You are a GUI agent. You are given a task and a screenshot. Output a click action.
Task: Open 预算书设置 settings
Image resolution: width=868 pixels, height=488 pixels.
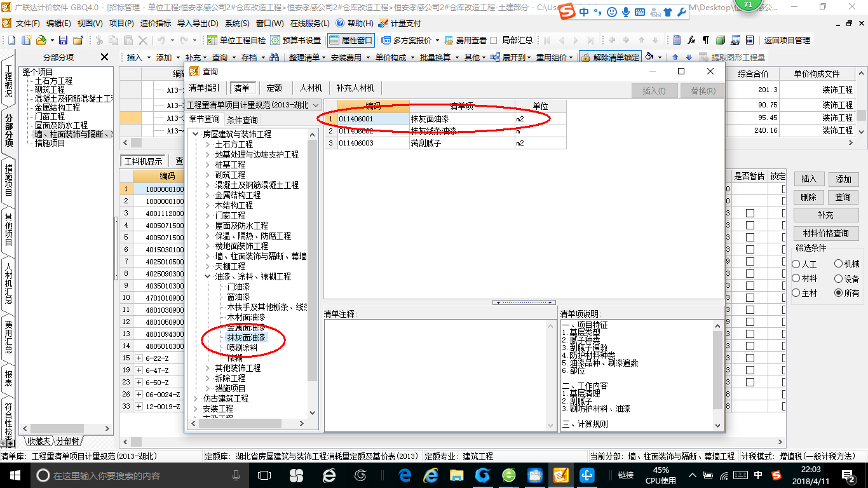(x=295, y=40)
